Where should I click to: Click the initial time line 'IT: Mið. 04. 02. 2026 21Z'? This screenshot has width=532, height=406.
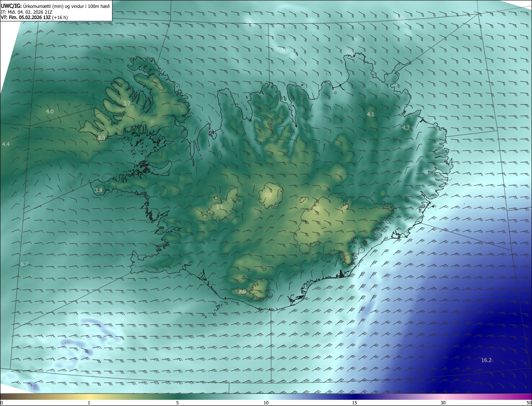pyautogui.click(x=27, y=12)
